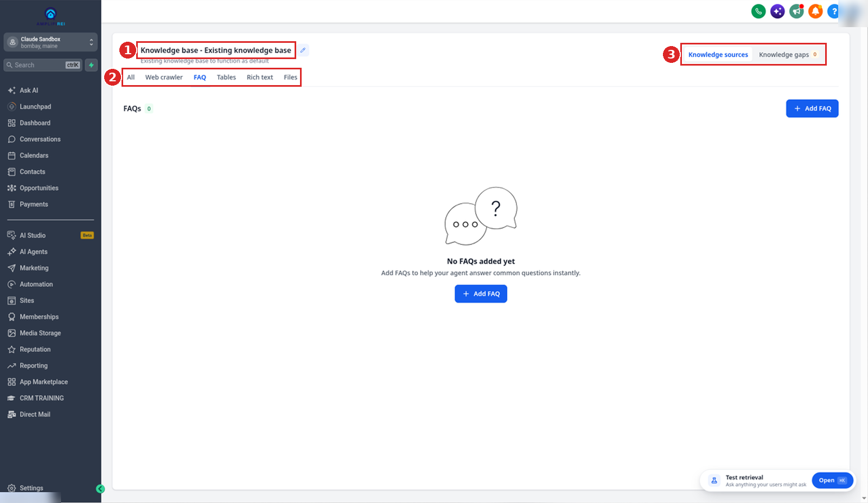
Task: Open the Test retrieval panel
Action: (x=832, y=480)
